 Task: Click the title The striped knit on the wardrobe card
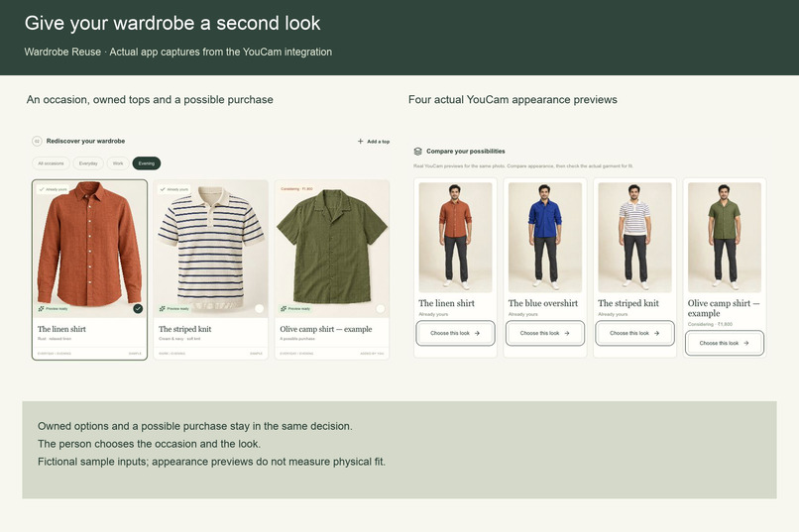point(185,329)
